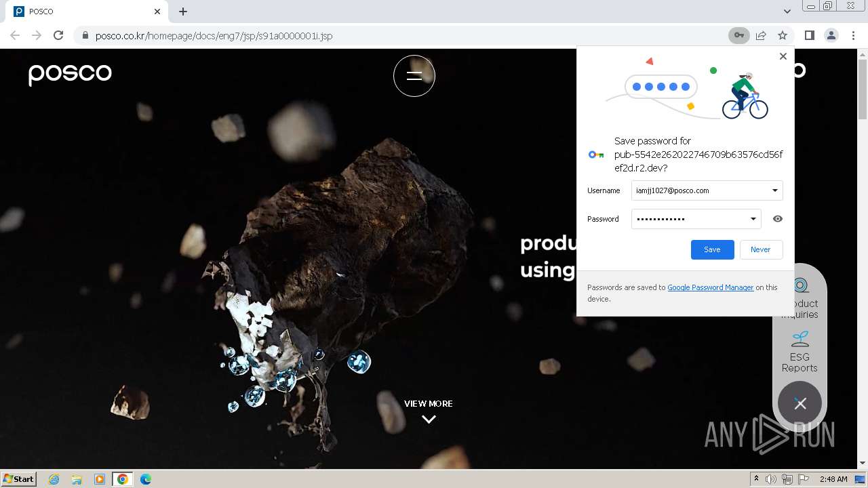Open a new browser tab
The image size is (868, 488).
(183, 12)
